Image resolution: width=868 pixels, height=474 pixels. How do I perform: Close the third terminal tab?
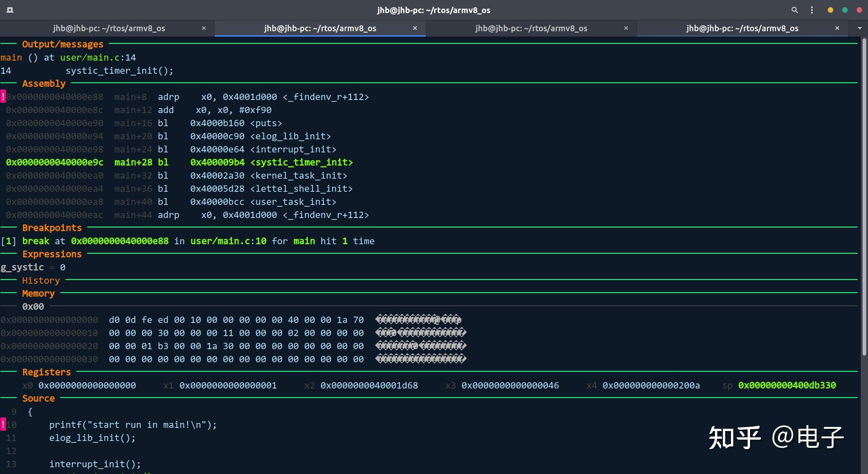pos(626,28)
